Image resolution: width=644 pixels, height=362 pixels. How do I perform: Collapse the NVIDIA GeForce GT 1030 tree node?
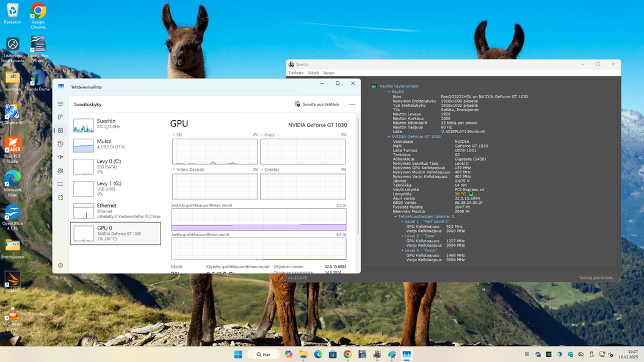point(389,137)
